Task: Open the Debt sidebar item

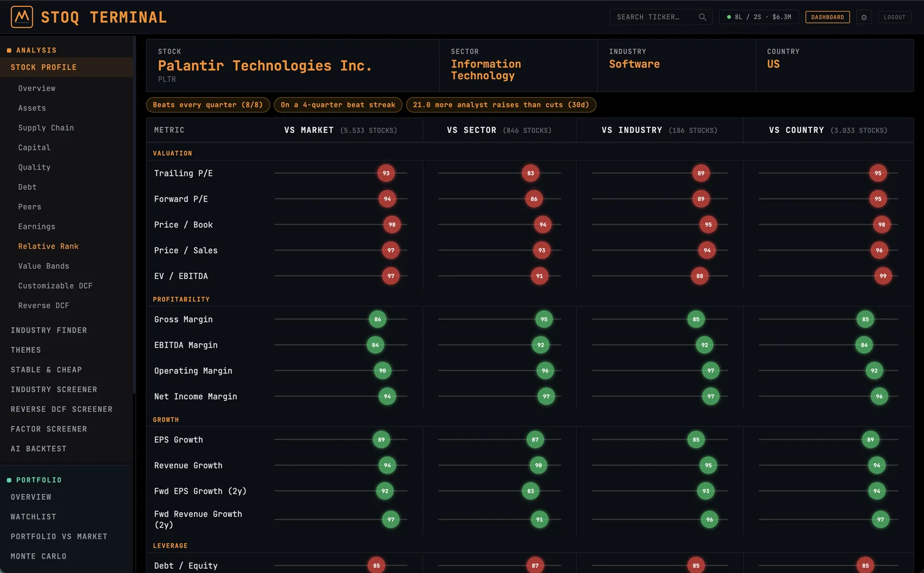Action: (x=27, y=187)
